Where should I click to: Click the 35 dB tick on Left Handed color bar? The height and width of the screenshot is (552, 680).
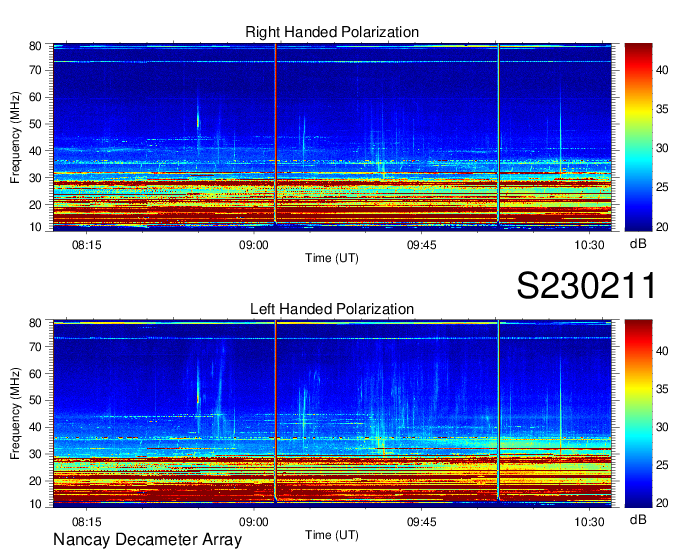(x=662, y=389)
